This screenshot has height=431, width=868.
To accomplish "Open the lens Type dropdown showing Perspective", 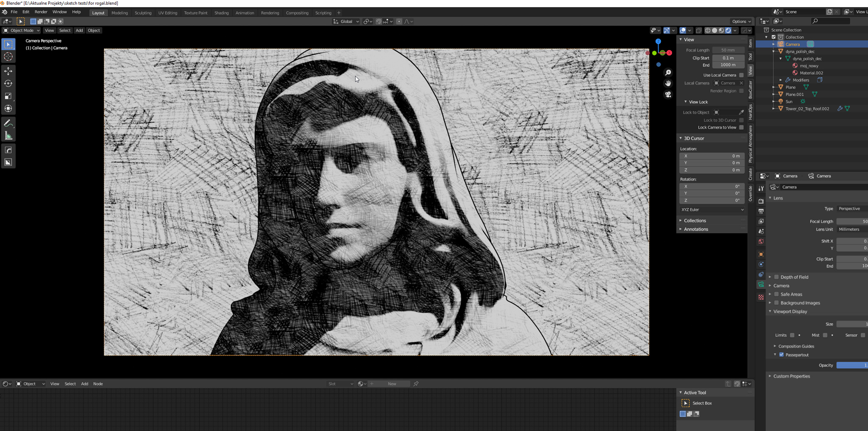I will click(x=850, y=208).
